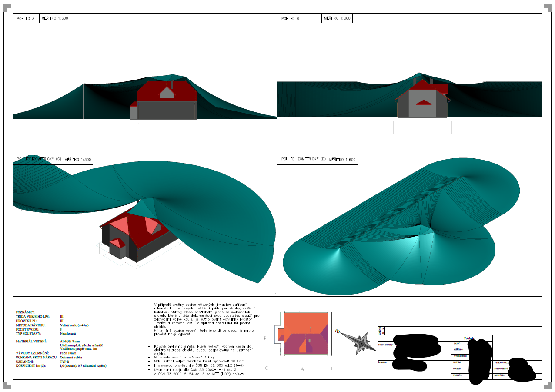Click the view letter D beside roof plan
Viewport: 555px width, 392px height.
pyautogui.click(x=331, y=369)
